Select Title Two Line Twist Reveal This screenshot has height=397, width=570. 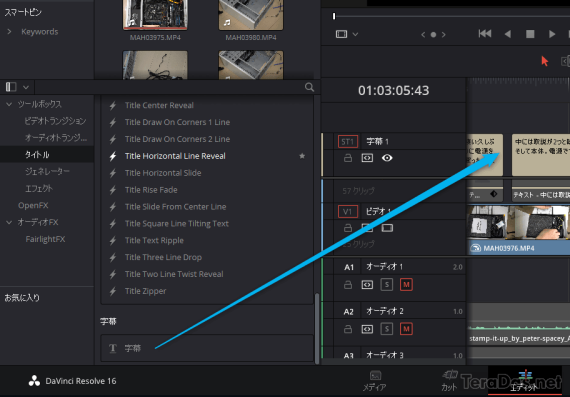pos(174,274)
